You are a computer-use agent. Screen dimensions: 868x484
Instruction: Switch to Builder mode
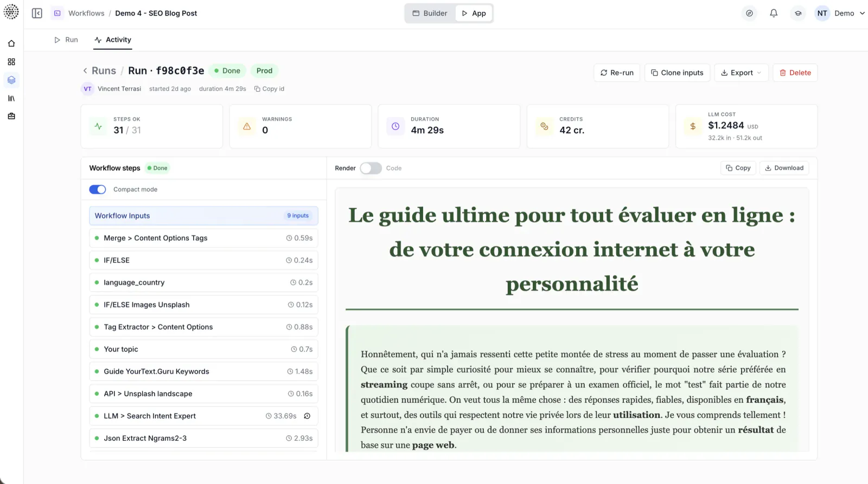pos(430,13)
